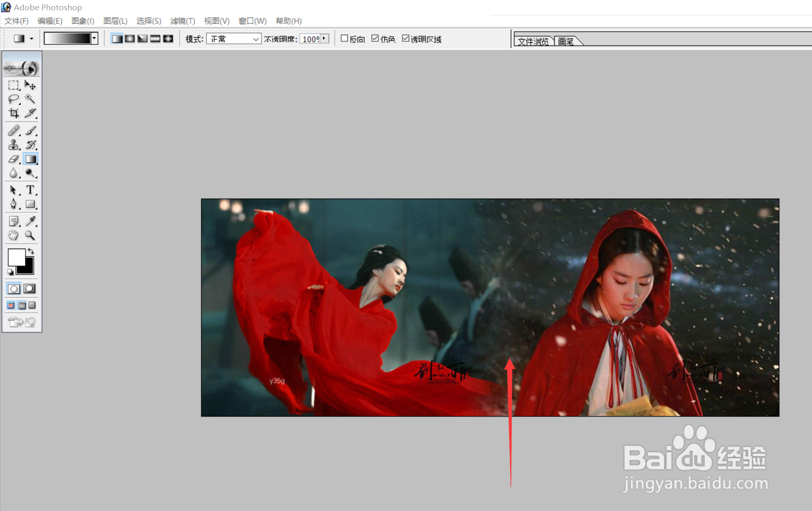Select the Rectangle shape tool
The width and height of the screenshot is (812, 511).
pos(30,204)
